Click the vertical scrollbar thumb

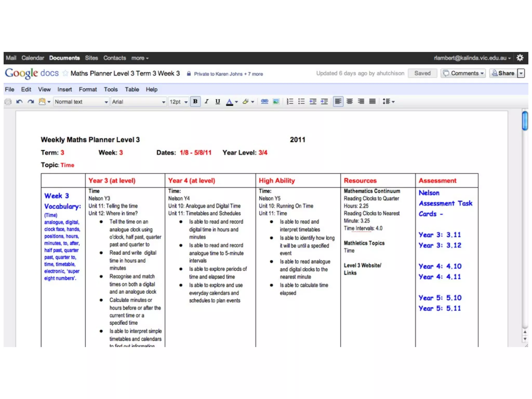coord(525,121)
